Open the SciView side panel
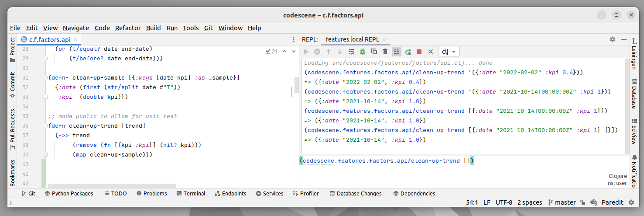The height and width of the screenshot is (216, 644). [634, 131]
